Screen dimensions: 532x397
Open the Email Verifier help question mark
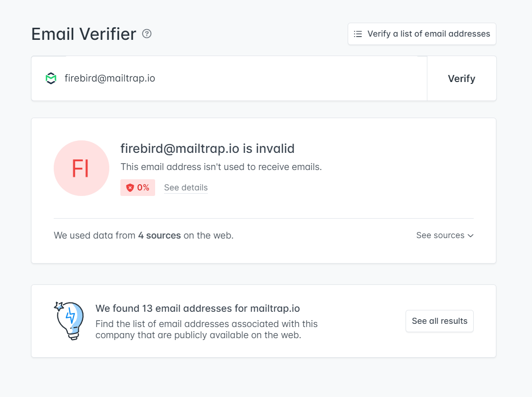147,34
